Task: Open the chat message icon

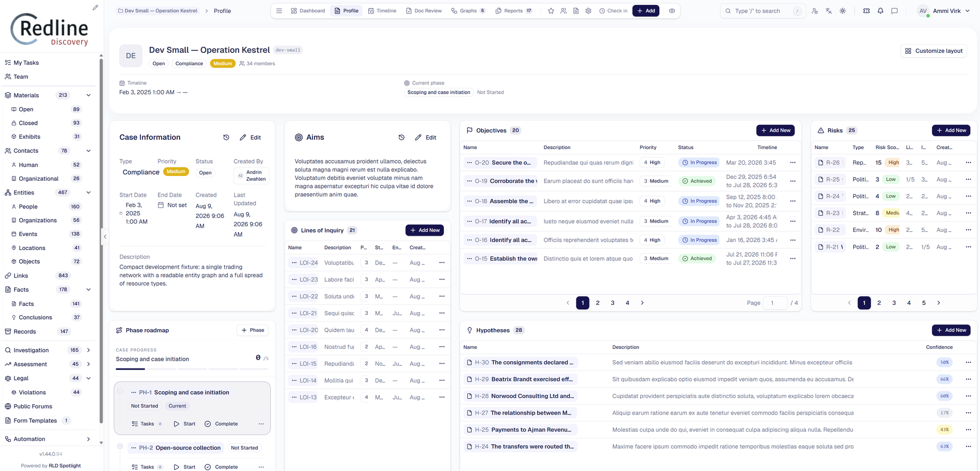Action: (x=895, y=11)
